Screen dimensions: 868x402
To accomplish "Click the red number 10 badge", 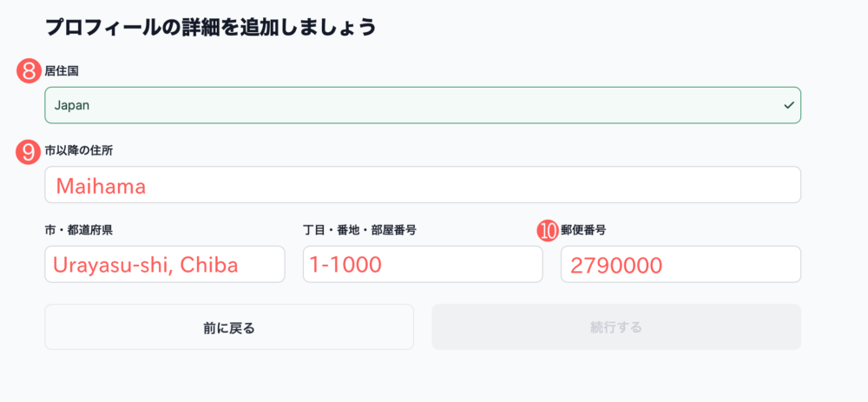I will click(548, 232).
